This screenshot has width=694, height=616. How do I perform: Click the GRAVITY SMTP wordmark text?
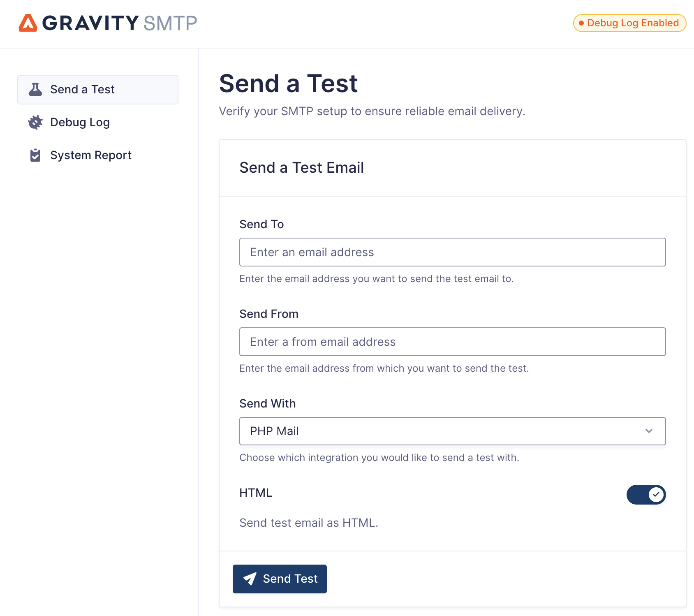point(120,23)
